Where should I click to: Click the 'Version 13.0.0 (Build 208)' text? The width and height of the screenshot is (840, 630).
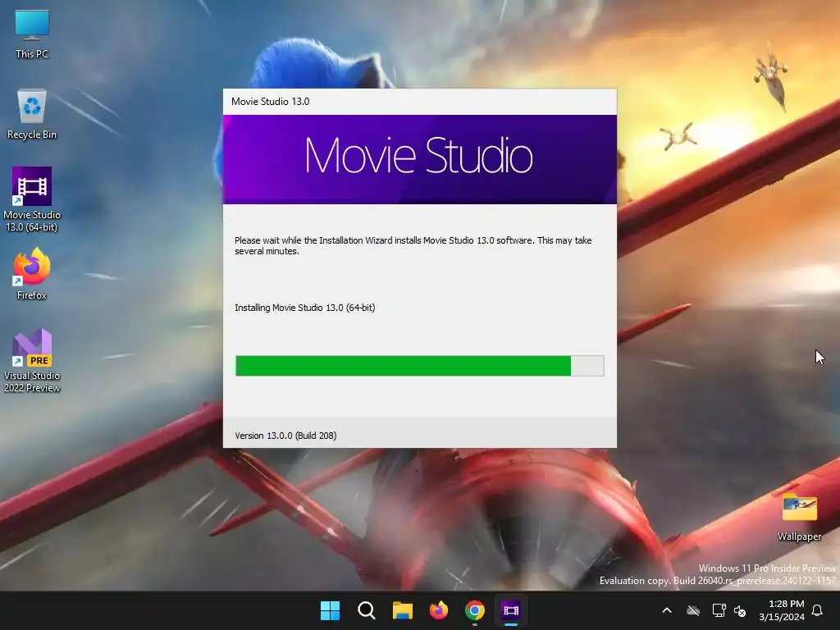coord(285,436)
